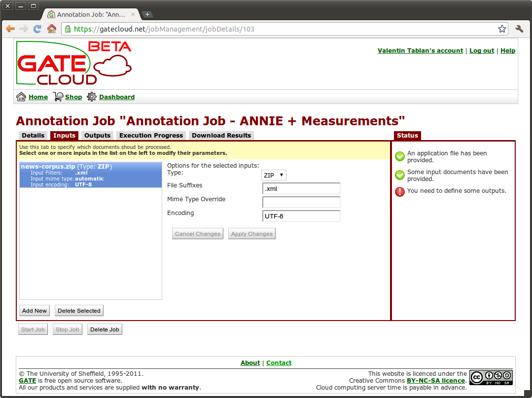Click the Apply Changes button
The height and width of the screenshot is (398, 532).
pyautogui.click(x=252, y=234)
